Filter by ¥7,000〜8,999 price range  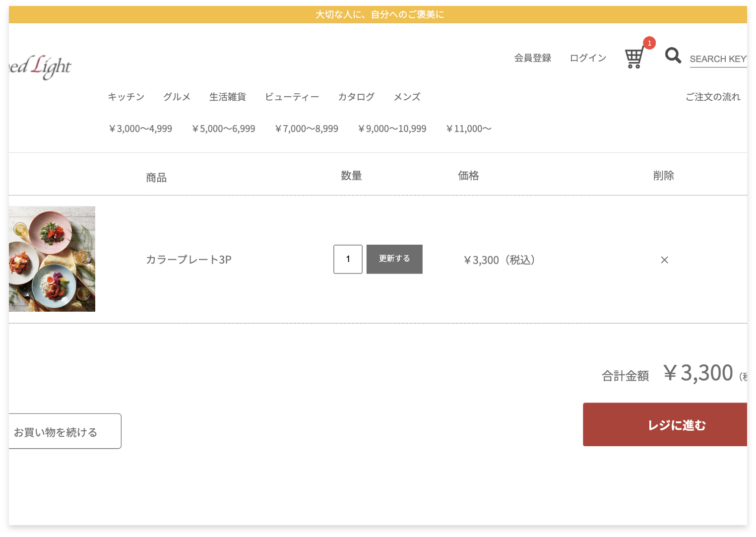[x=307, y=129]
